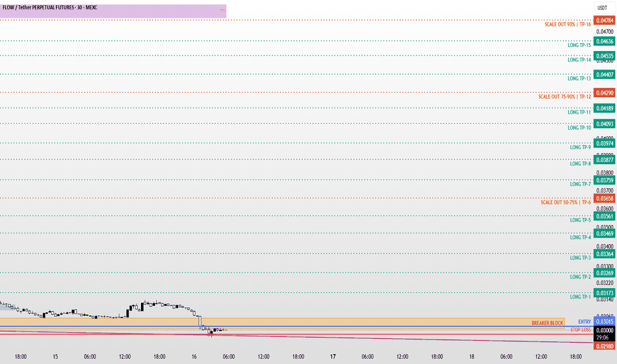The image size is (617, 364).
Task: Select the green 0.04636 price tag
Action: (x=604, y=41)
